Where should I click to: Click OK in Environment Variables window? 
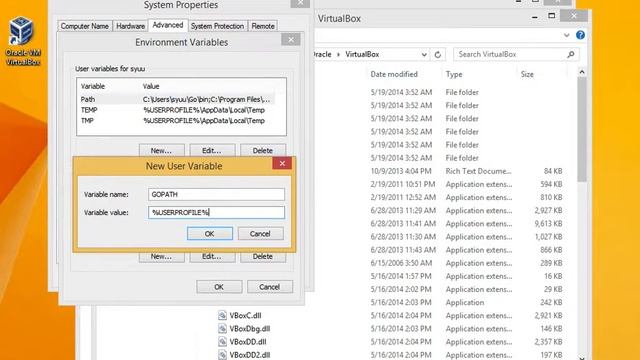click(219, 287)
